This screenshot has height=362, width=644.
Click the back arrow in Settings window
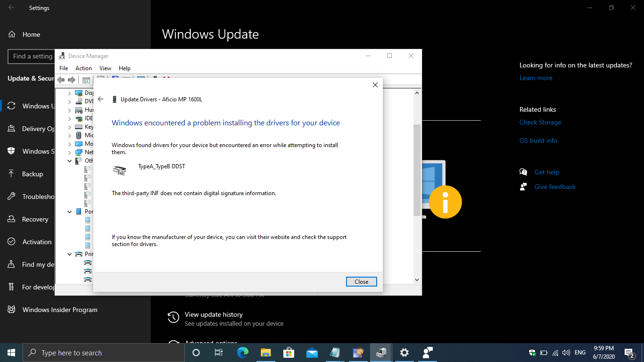11,8
